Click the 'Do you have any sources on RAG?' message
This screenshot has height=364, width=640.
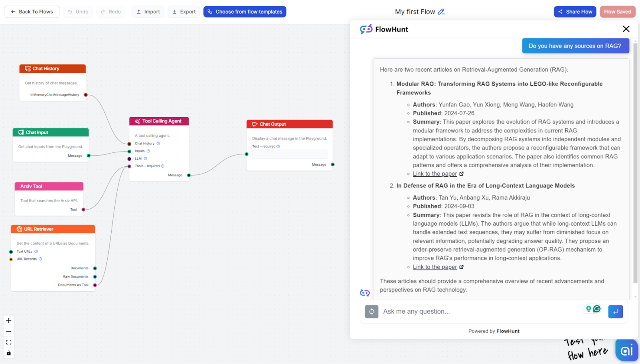576,46
